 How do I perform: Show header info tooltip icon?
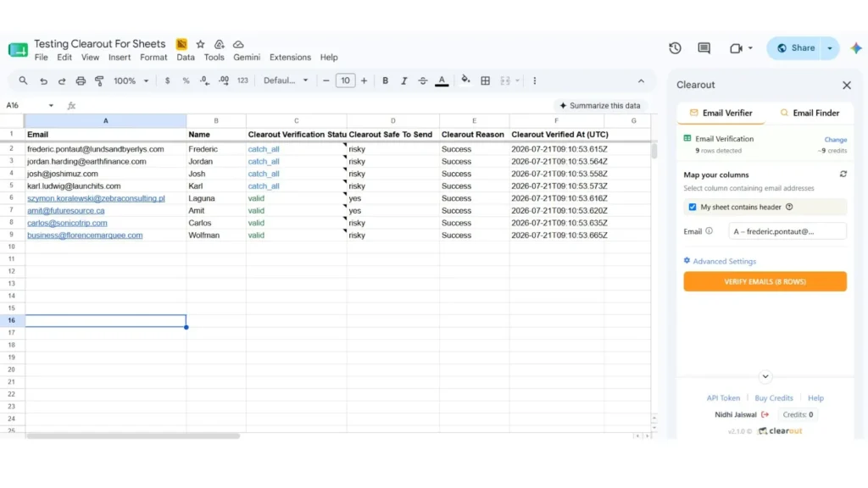789,207
